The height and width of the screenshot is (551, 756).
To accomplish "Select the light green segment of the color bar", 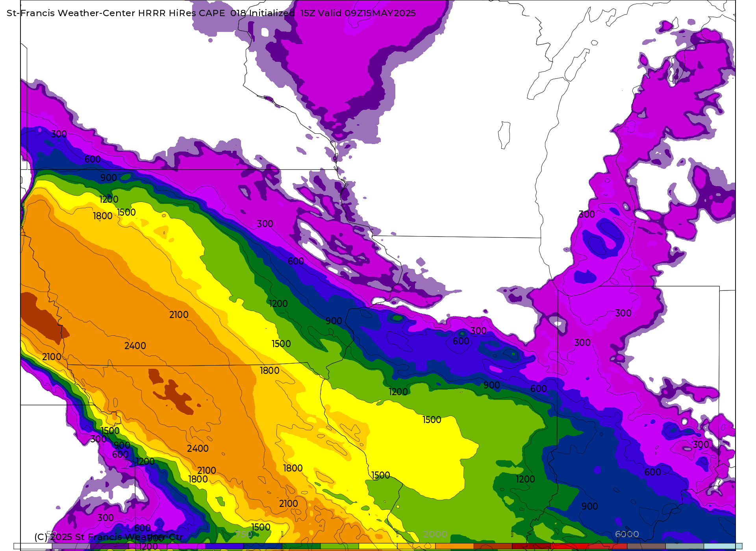I will tap(339, 546).
